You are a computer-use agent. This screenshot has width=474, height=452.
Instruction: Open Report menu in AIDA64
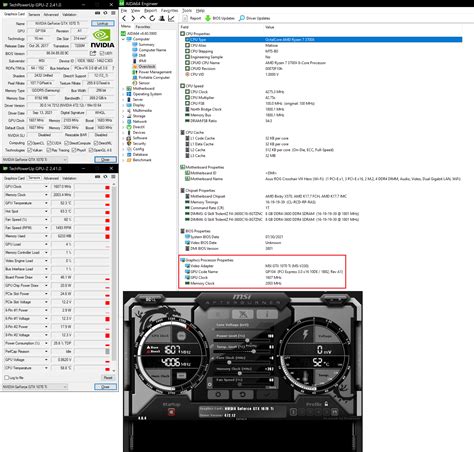(150, 11)
